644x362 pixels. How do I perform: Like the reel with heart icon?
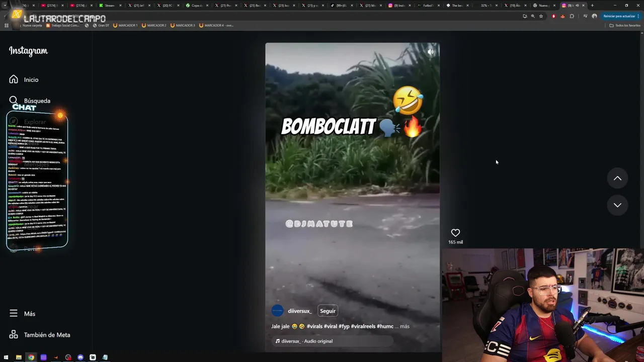pyautogui.click(x=455, y=233)
